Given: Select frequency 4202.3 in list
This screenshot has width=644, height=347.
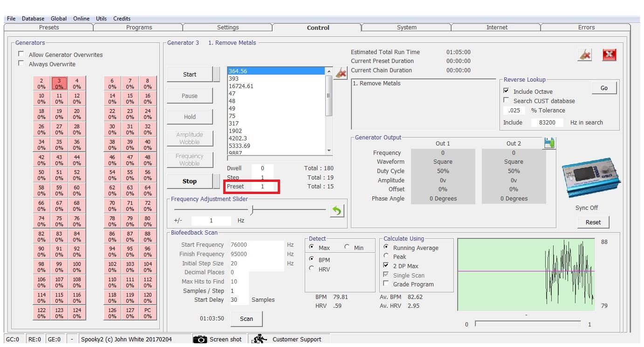Looking at the screenshot, I should tap(276, 138).
